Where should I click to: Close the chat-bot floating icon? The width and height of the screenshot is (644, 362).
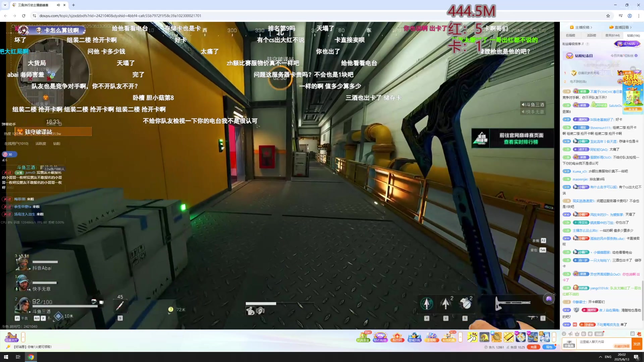[x=554, y=295]
